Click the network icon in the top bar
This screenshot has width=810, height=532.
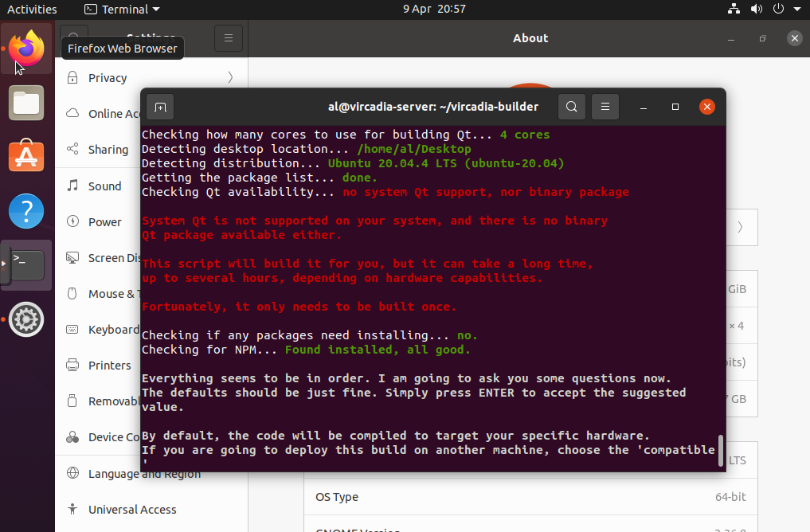coord(734,9)
